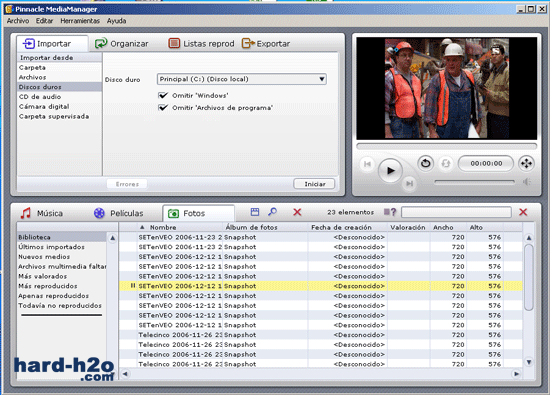Click the Errores button

click(127, 184)
